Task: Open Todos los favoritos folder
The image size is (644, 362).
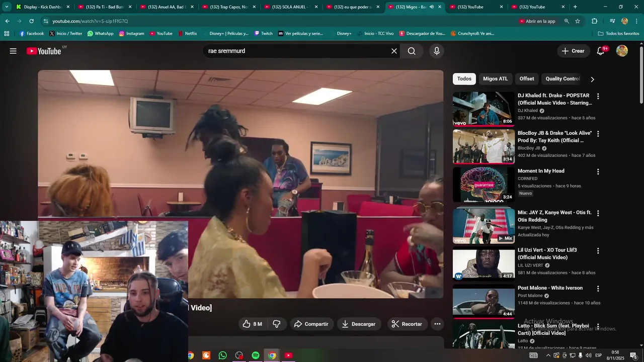Action: pyautogui.click(x=618, y=33)
